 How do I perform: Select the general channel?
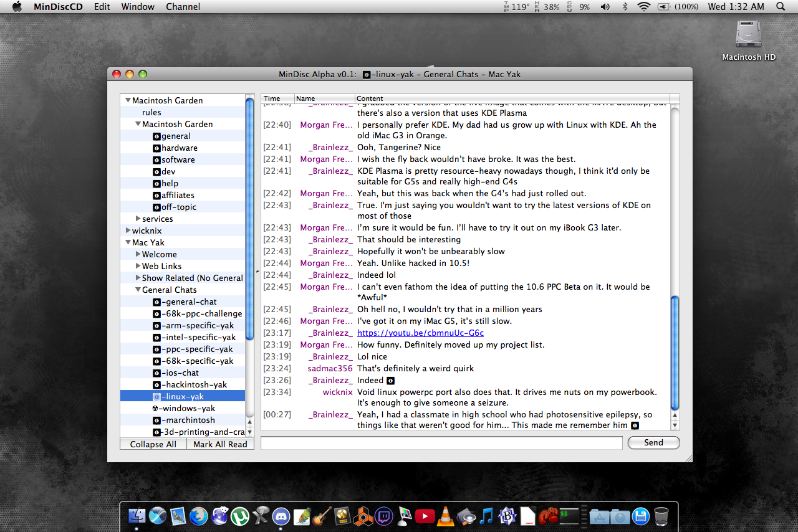coord(171,136)
